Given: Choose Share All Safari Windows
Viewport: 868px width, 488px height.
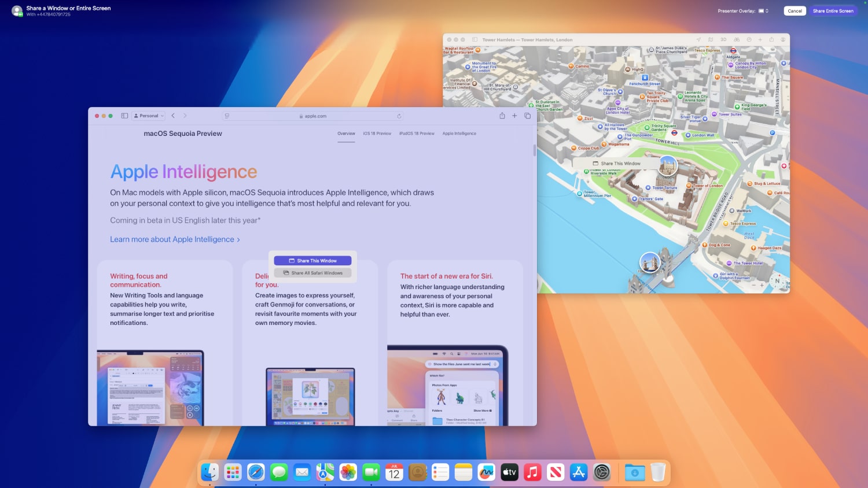Looking at the screenshot, I should click(x=312, y=273).
